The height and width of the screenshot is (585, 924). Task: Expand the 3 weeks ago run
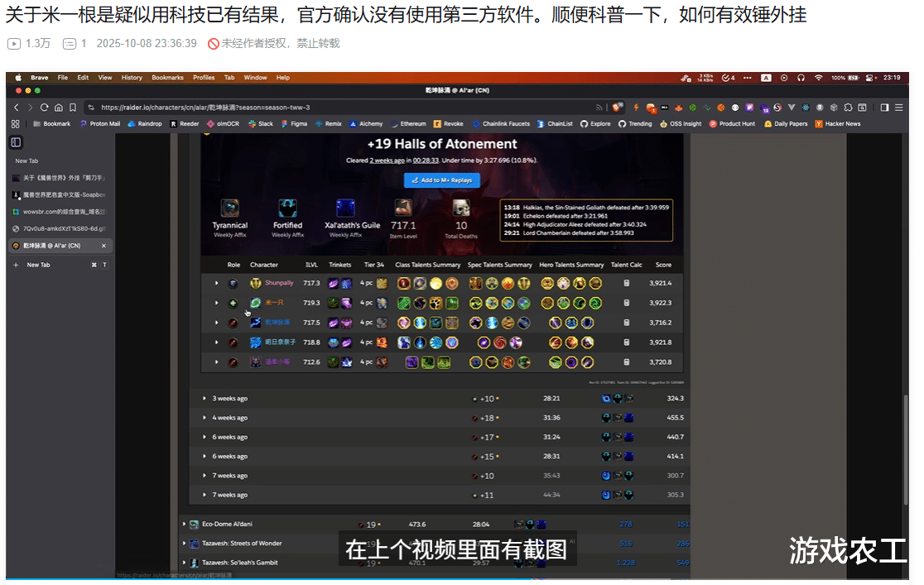point(205,398)
